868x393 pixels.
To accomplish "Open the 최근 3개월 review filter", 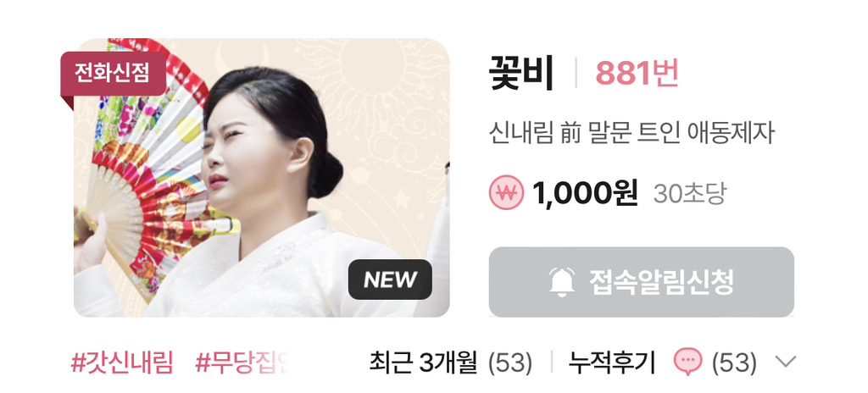I will (x=423, y=363).
